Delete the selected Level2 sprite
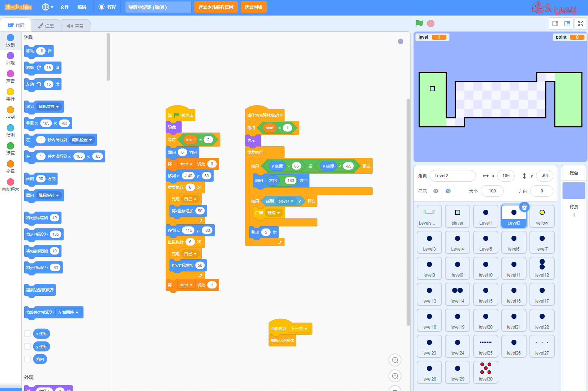This screenshot has width=588, height=391. coord(524,207)
